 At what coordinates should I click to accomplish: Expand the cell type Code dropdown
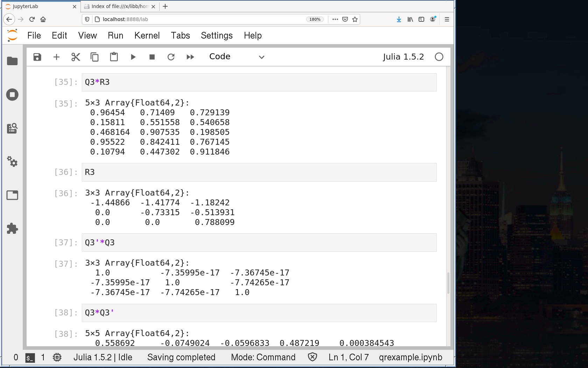tap(237, 57)
